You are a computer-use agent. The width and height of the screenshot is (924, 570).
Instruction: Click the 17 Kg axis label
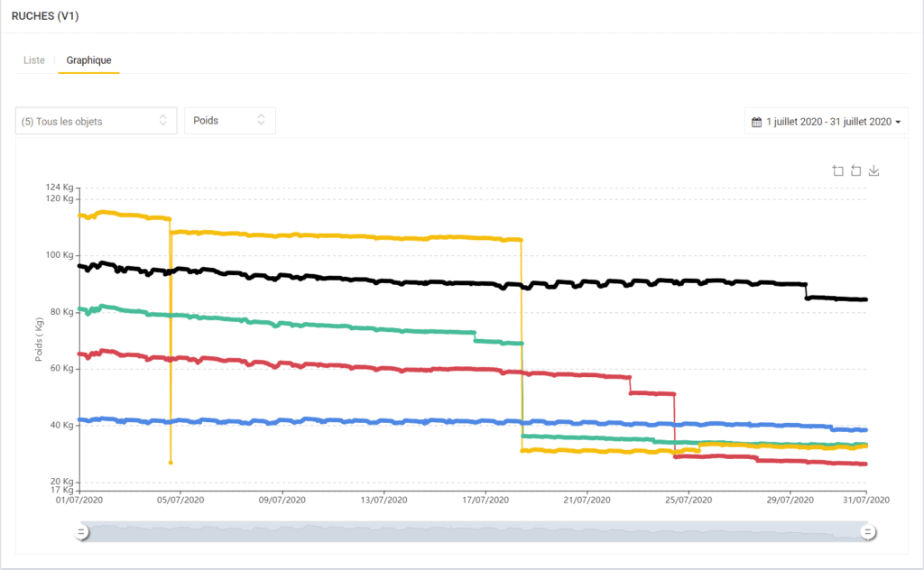click(62, 490)
